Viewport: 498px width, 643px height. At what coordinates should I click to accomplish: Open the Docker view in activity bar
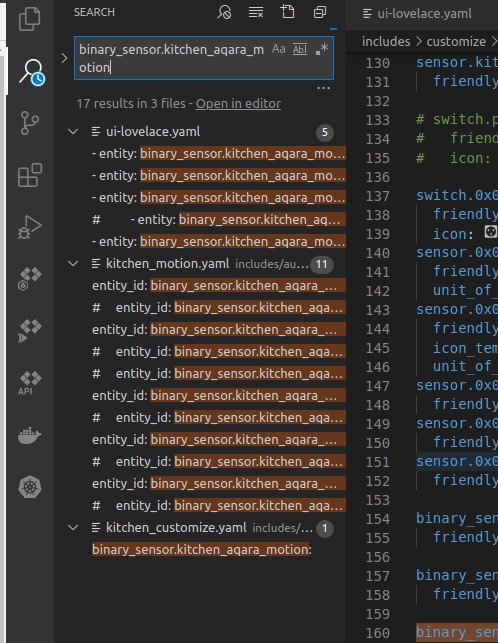click(30, 436)
